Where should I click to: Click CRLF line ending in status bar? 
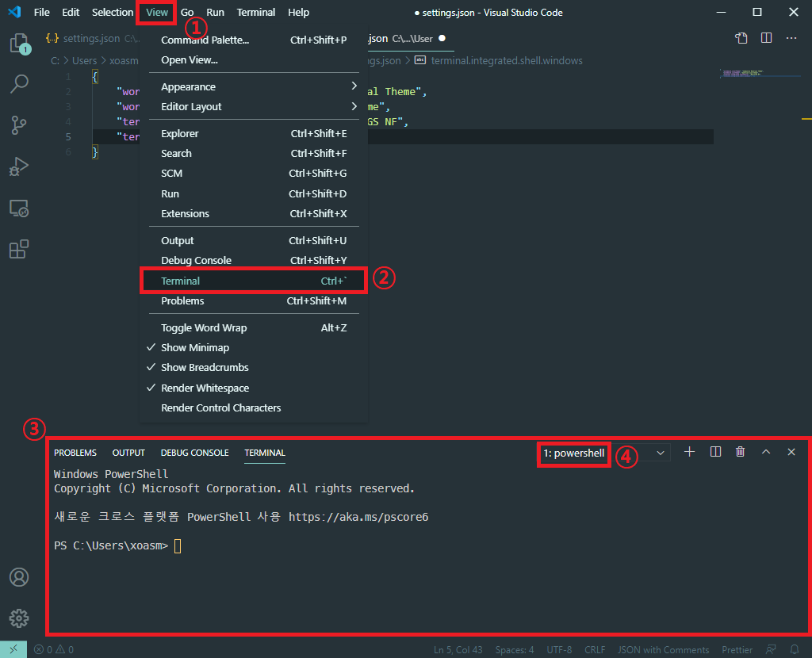tap(595, 650)
